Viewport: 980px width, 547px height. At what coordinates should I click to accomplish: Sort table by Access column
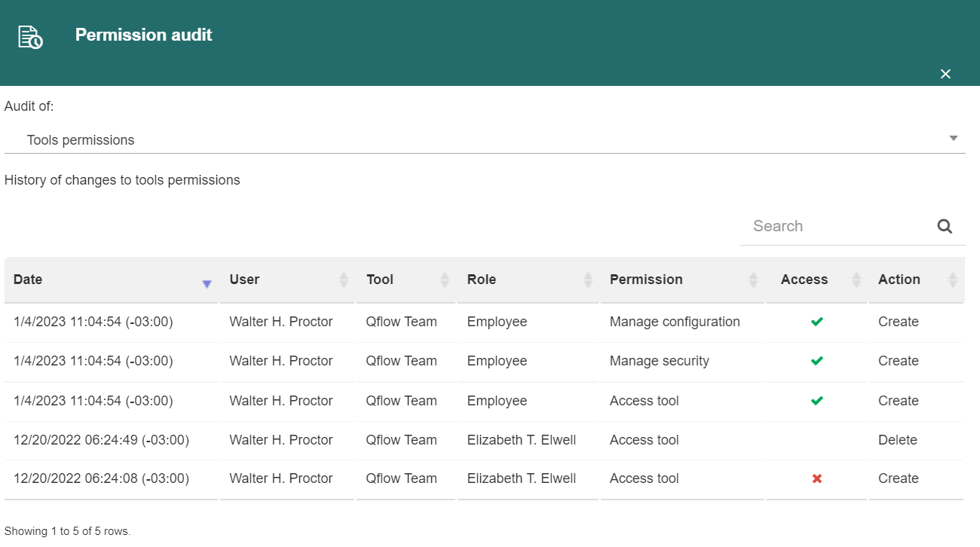tap(816, 280)
